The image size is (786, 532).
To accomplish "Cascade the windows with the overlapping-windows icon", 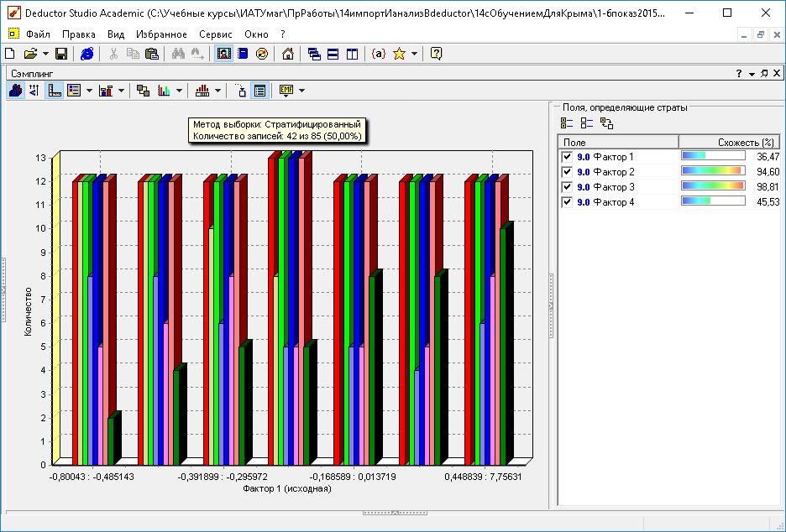I will (x=314, y=54).
